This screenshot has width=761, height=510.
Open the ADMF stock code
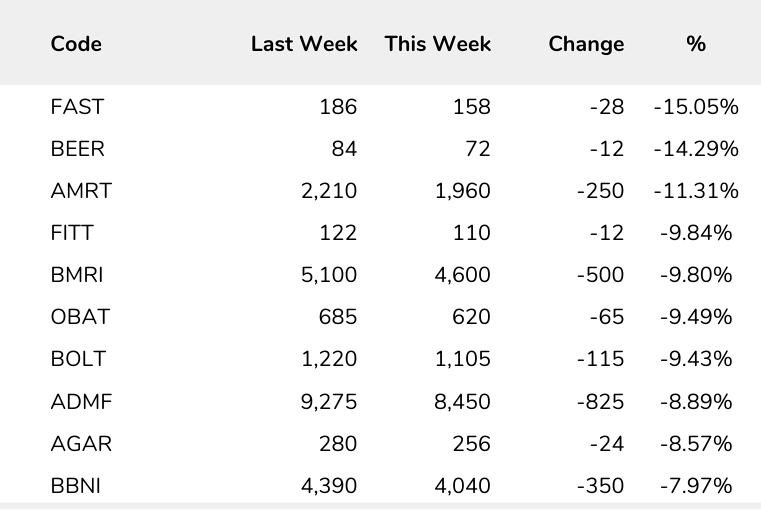[79, 402]
